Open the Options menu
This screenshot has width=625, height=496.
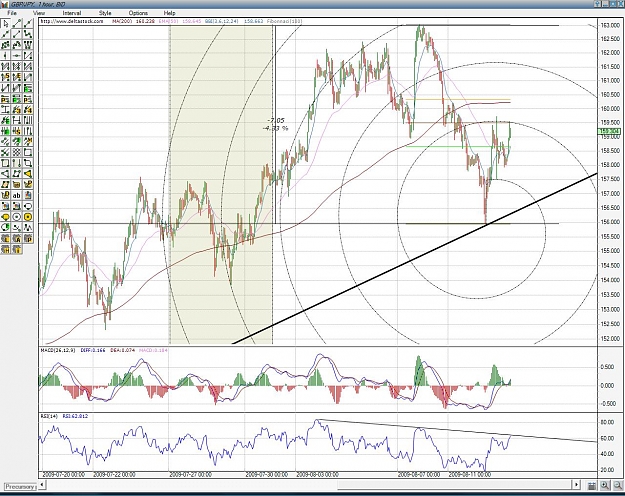(138, 13)
